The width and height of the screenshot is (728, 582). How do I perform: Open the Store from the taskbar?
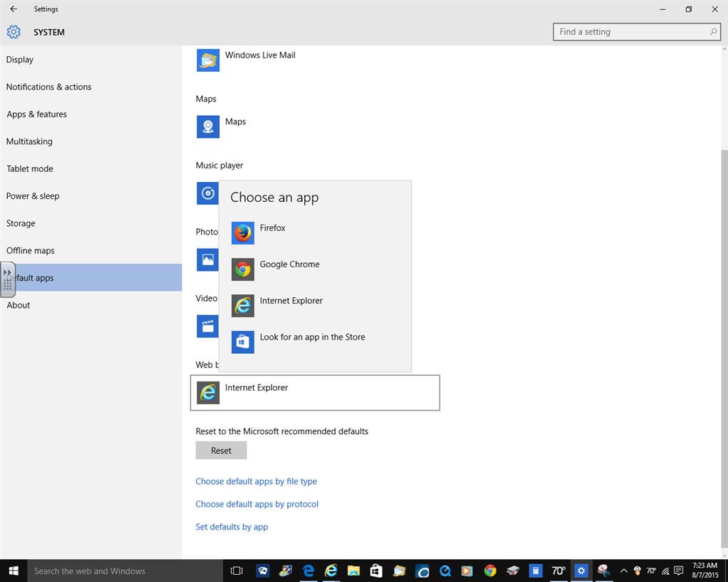tap(376, 571)
